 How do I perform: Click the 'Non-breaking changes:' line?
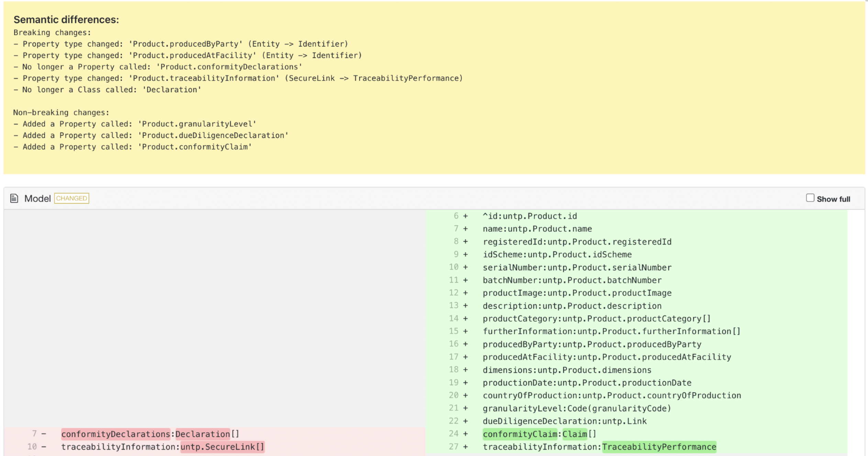coord(61,113)
